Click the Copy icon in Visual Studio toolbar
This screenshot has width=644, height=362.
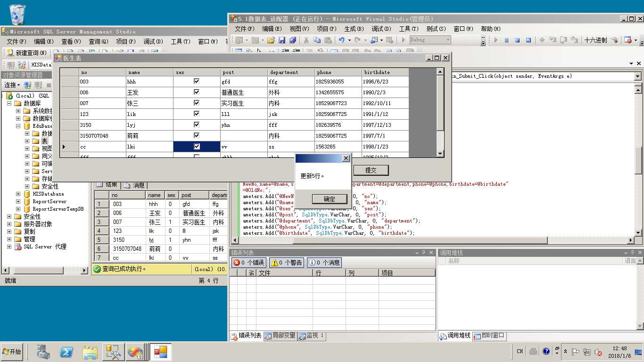coord(317,40)
